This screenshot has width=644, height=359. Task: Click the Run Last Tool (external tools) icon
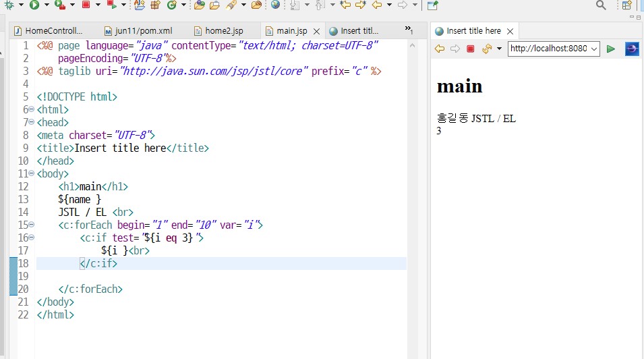click(60, 5)
